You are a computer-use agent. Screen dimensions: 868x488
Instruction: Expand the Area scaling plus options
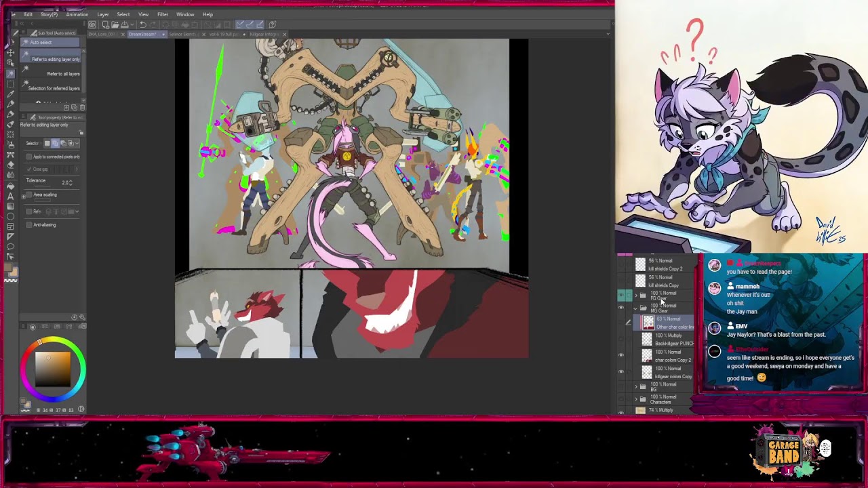tap(24, 197)
